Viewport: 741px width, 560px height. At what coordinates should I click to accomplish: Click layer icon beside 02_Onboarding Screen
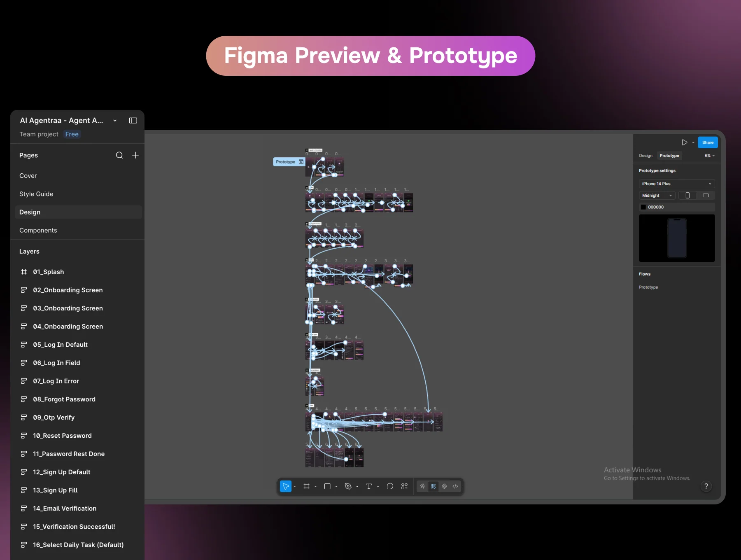point(24,290)
